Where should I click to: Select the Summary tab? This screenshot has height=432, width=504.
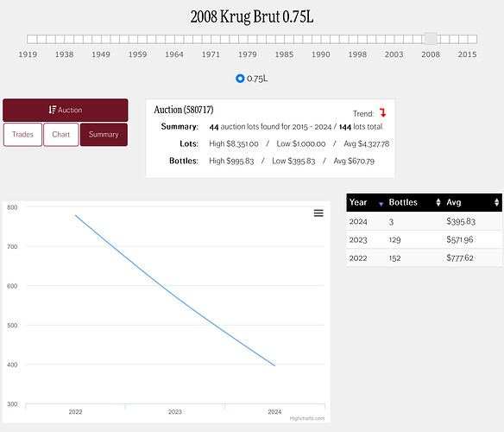pos(104,135)
